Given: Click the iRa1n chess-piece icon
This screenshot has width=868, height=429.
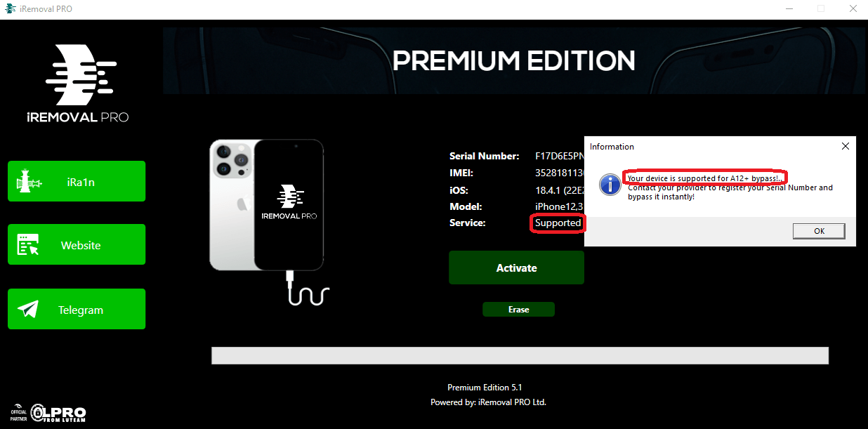Looking at the screenshot, I should 29,183.
